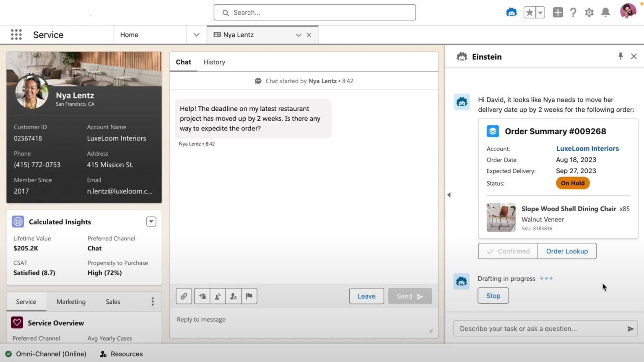This screenshot has height=362, width=644.
Task: Select the block visitor icon
Action: (234, 296)
